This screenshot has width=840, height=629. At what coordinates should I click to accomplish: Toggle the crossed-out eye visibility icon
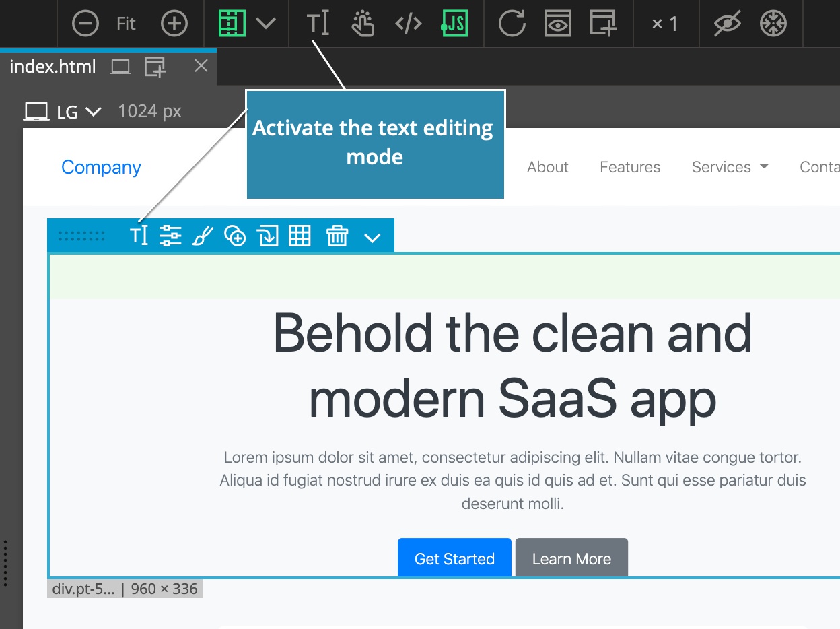727,24
